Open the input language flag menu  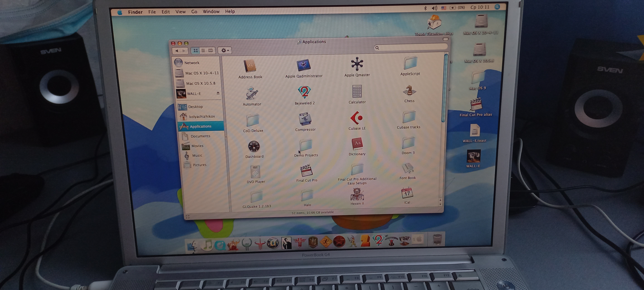coord(443,8)
